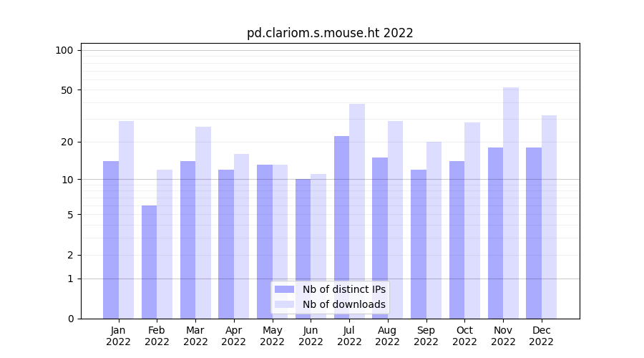Click the chart title pd.clariom.s.mouse.ht 2022
Image resolution: width=644 pixels, height=358 pixels.
(x=330, y=33)
